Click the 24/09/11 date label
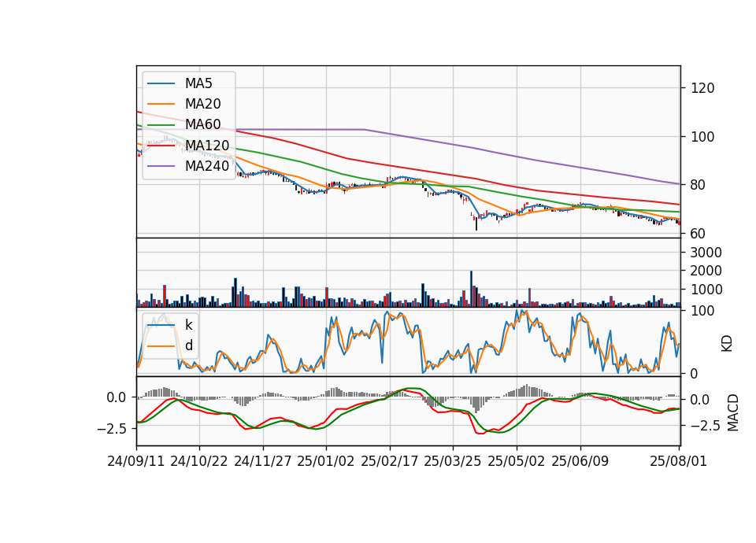The height and width of the screenshot is (543, 756). pyautogui.click(x=136, y=461)
